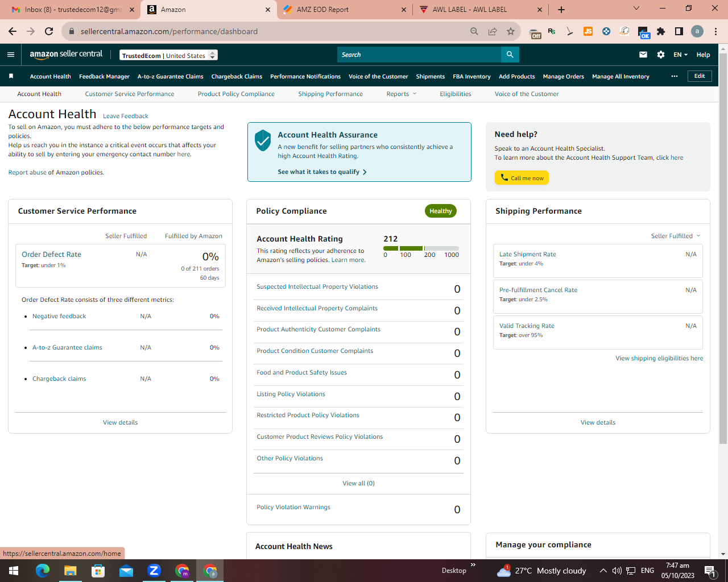Open Feedback Manager in the nav bar
This screenshot has height=582, width=728.
pyautogui.click(x=104, y=76)
